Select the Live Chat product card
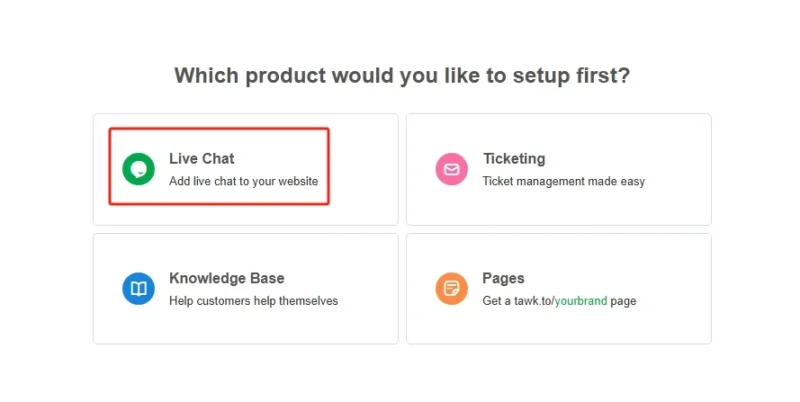 (245, 169)
